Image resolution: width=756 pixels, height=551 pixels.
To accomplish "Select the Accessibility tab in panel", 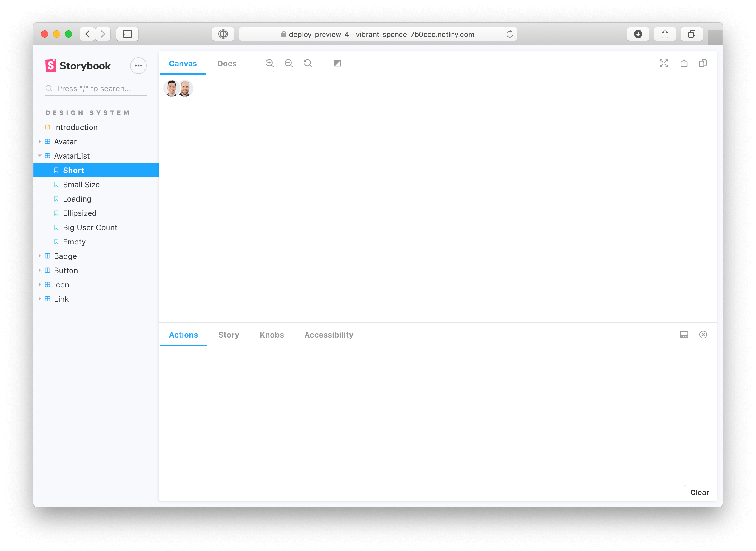I will pos(328,335).
